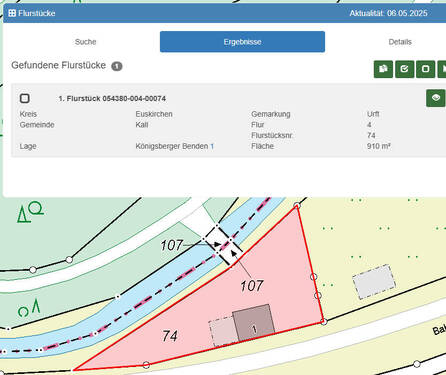Click the Königsberger Benden street name

(172, 146)
